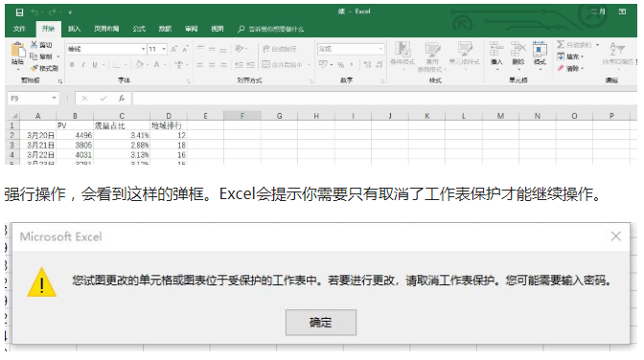Click the Wrap Text (自动换行) button
This screenshot has height=360, width=644.
point(280,49)
